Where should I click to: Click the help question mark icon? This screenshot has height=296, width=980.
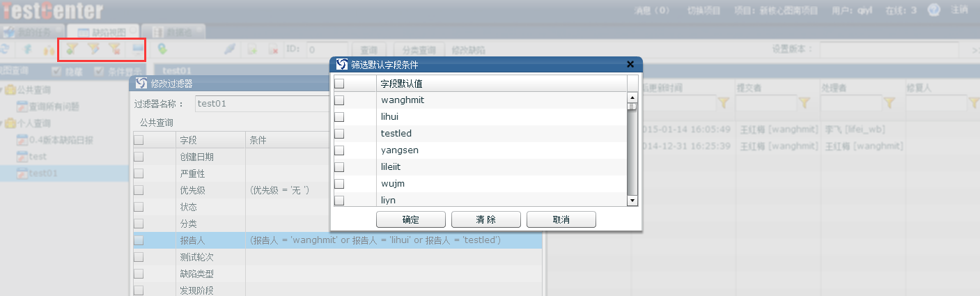[x=934, y=10]
